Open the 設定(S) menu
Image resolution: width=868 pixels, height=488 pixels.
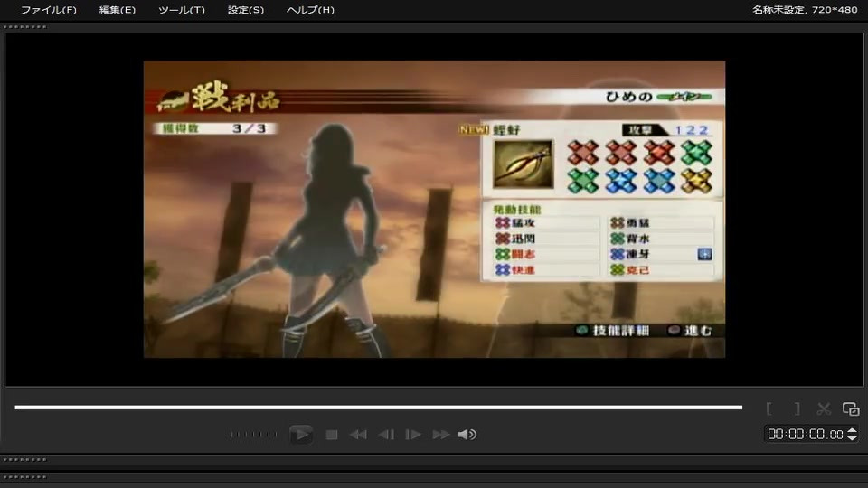point(246,10)
